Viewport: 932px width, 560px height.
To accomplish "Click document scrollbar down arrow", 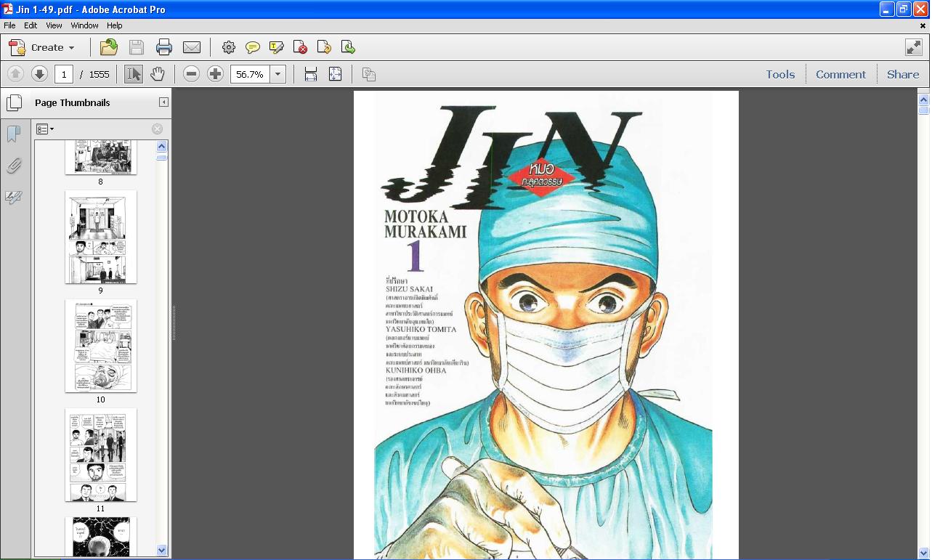I will [x=924, y=553].
